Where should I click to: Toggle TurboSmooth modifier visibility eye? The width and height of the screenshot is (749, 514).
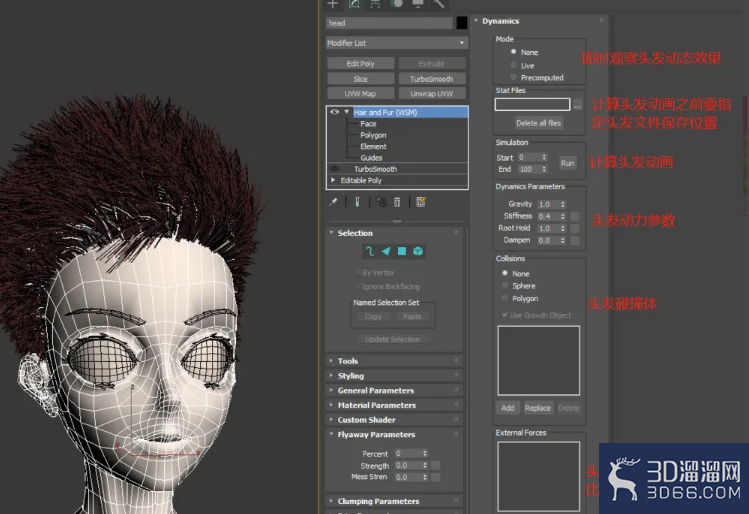coord(335,169)
